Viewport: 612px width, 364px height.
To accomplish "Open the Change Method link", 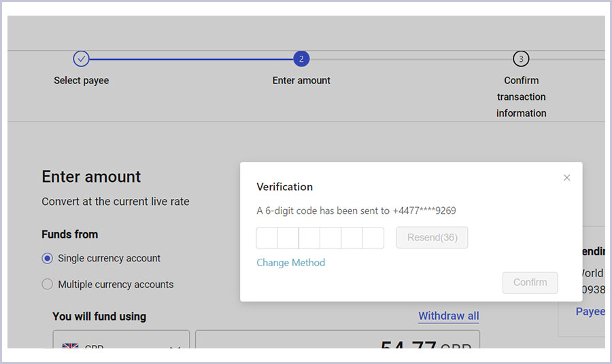I will click(x=290, y=263).
